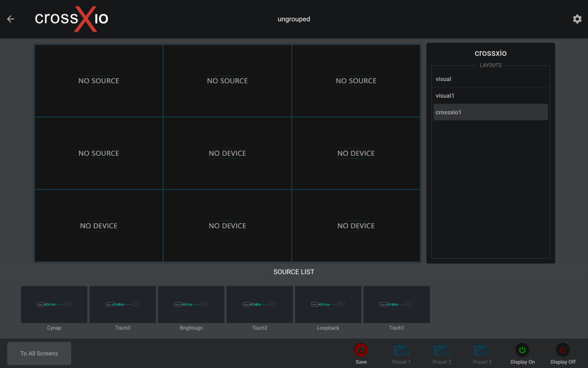The image size is (588, 368).
Task: Choose the Tisch1 source thumbnail
Action: pos(396,305)
